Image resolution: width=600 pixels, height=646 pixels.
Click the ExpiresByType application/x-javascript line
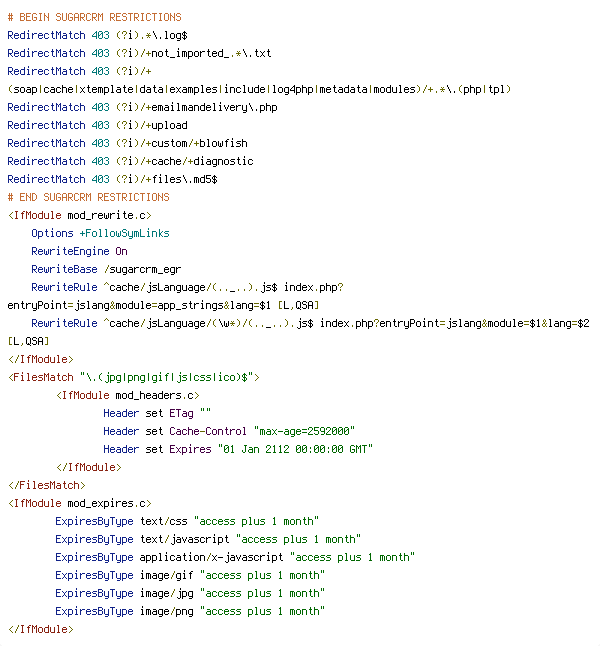coord(235,557)
